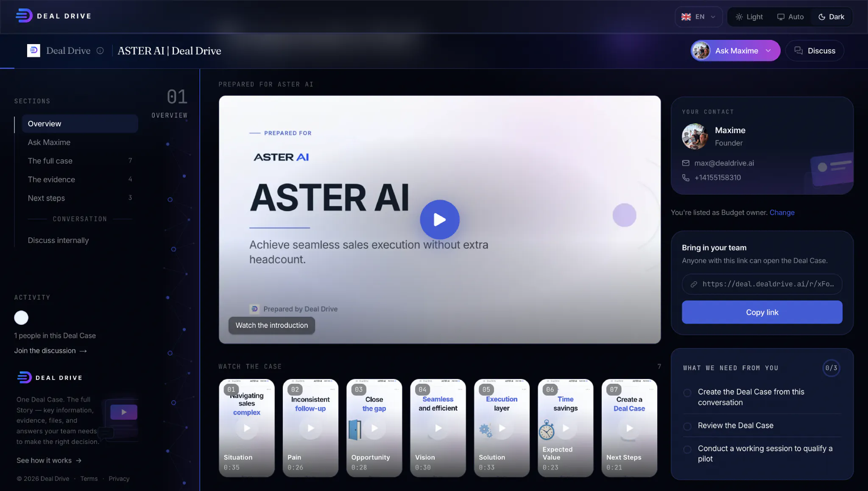Open Next steps section
This screenshot has height=491, width=868.
(x=80, y=198)
